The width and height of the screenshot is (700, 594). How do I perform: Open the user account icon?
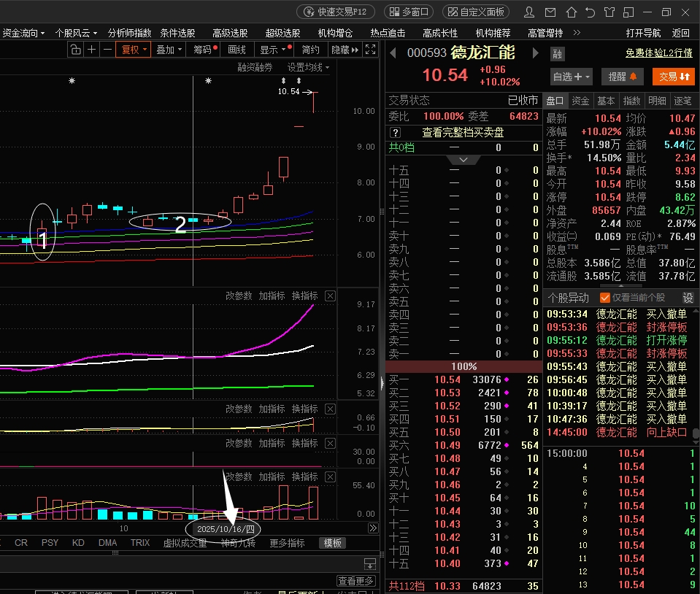529,12
